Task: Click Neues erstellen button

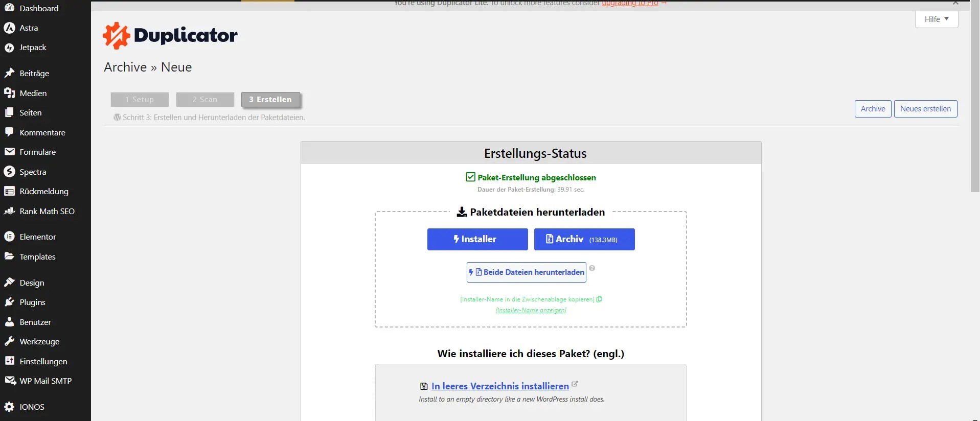Action: coord(926,109)
